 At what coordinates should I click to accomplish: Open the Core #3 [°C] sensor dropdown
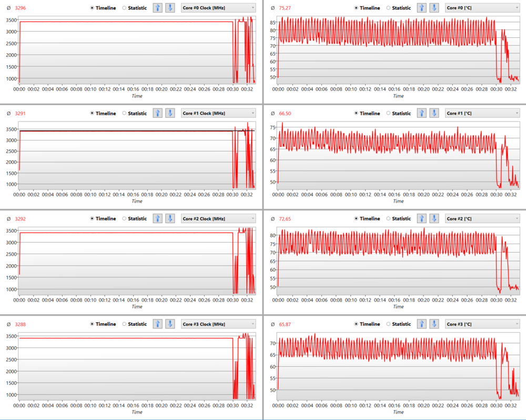[x=482, y=324]
